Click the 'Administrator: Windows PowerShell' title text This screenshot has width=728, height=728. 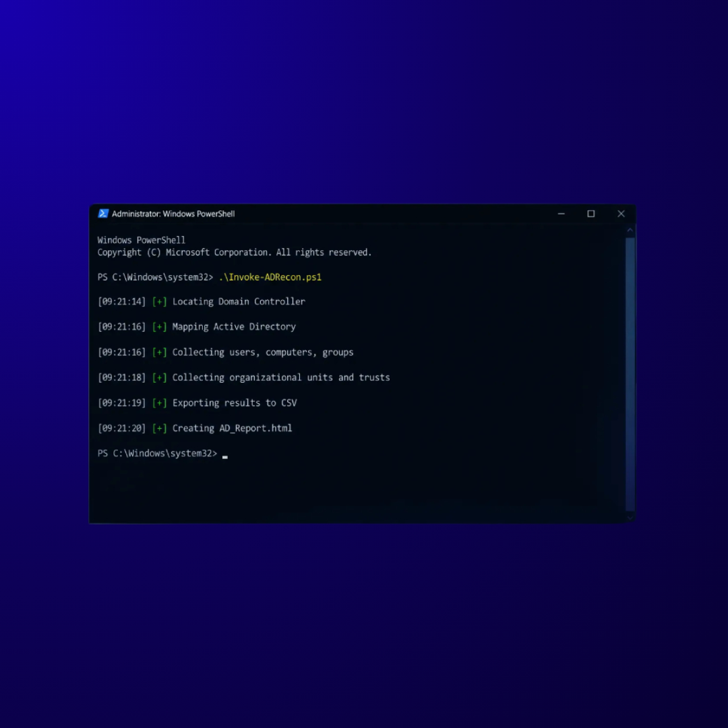point(173,214)
